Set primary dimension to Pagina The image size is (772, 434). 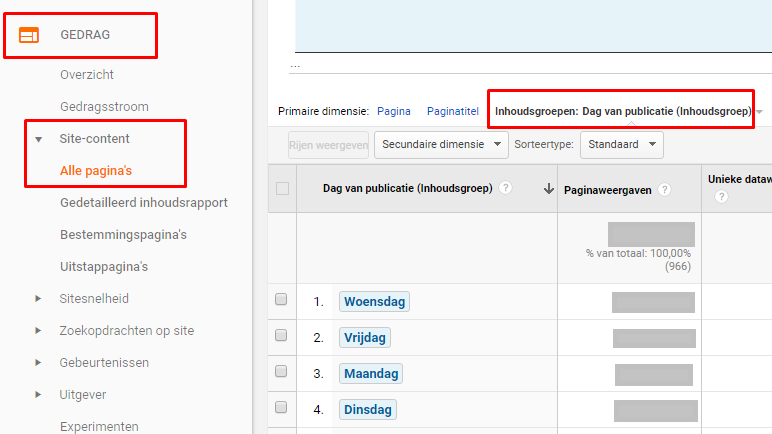point(394,111)
